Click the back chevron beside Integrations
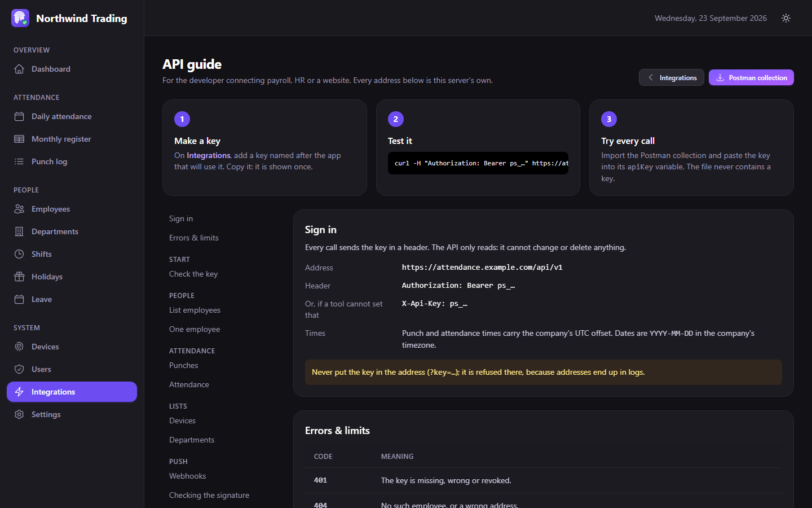 [x=651, y=77]
